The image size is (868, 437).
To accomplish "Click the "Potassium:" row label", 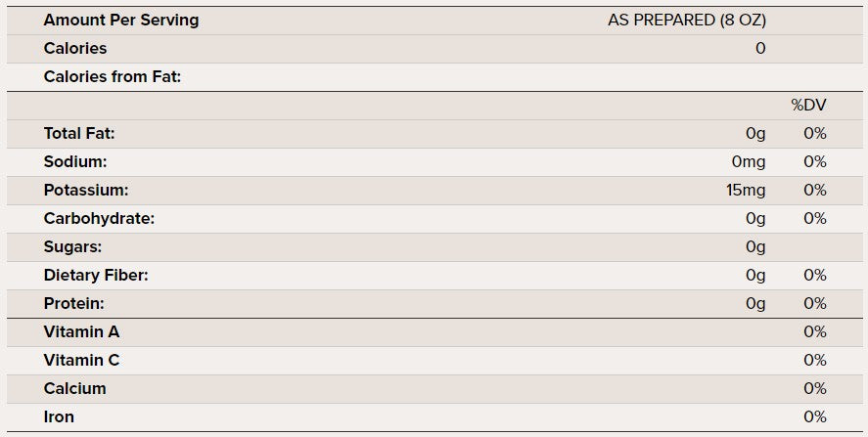I will click(x=86, y=191).
